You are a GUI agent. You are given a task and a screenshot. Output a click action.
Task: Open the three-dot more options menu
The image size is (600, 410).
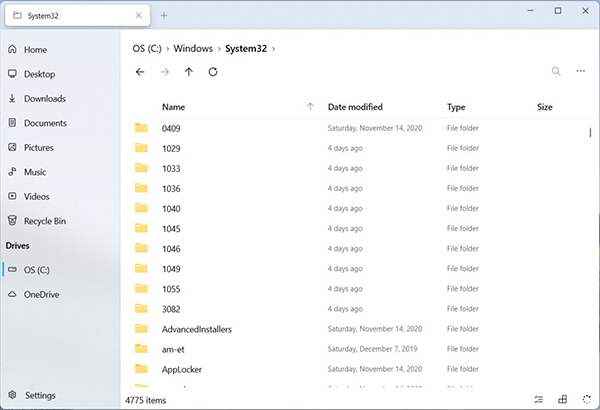581,72
